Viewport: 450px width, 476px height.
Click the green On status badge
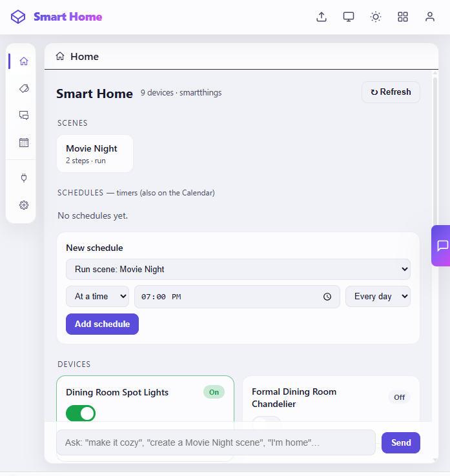point(214,392)
